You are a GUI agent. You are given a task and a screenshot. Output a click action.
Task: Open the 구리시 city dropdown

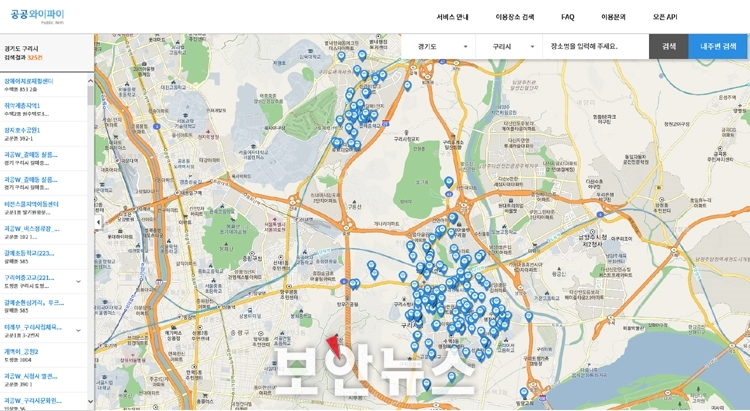(x=509, y=46)
